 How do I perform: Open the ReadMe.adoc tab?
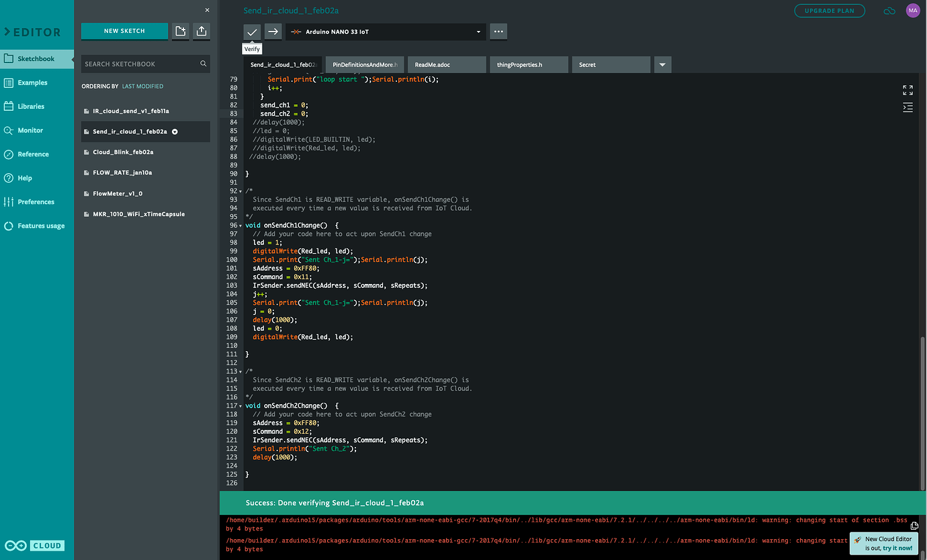pos(446,65)
